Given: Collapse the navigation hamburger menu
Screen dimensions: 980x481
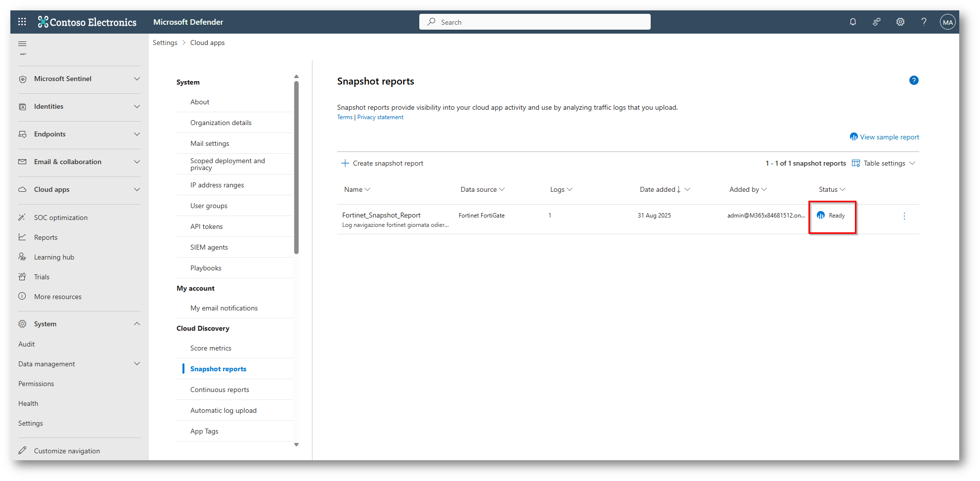Looking at the screenshot, I should click(22, 44).
